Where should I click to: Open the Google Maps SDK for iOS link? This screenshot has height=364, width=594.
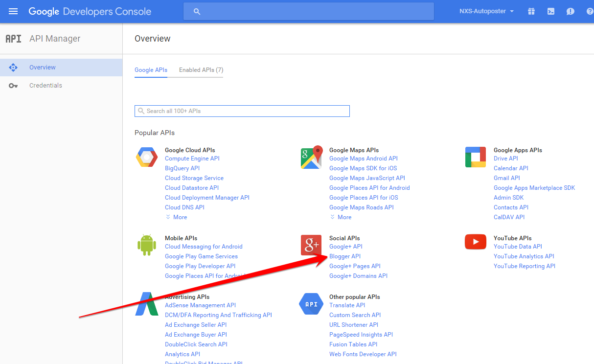point(363,168)
